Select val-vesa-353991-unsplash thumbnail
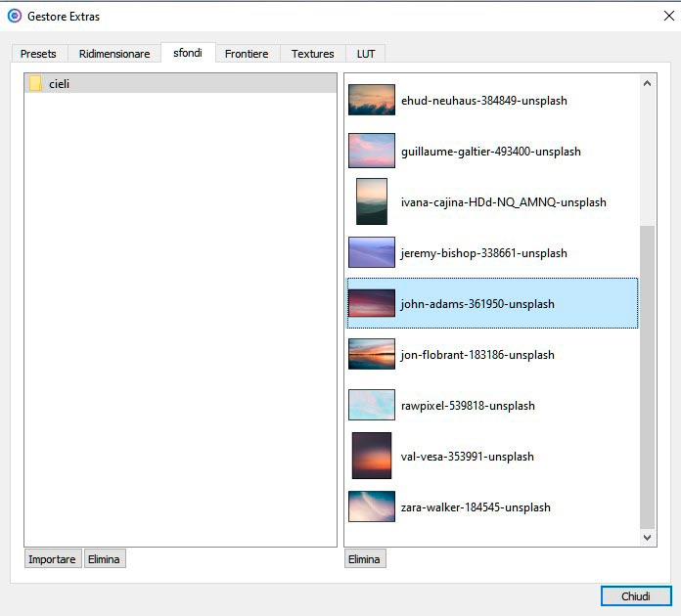Screen dimensions: 681x616 pos(372,456)
